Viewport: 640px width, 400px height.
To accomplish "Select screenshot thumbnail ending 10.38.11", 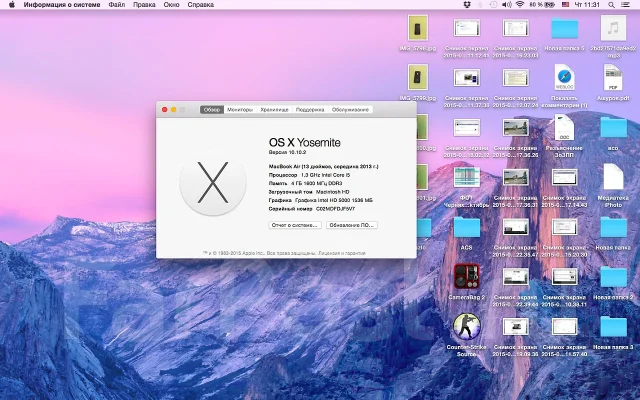I will tap(564, 277).
